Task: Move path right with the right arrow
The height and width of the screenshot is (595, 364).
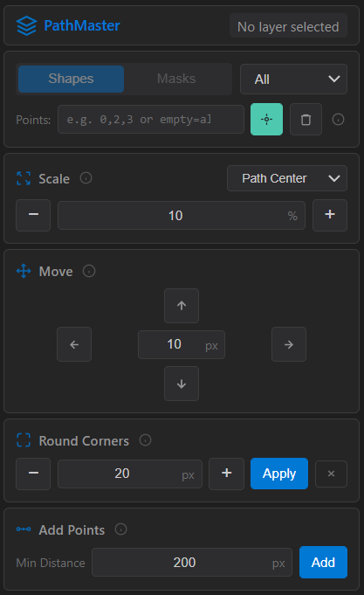Action: coord(289,344)
